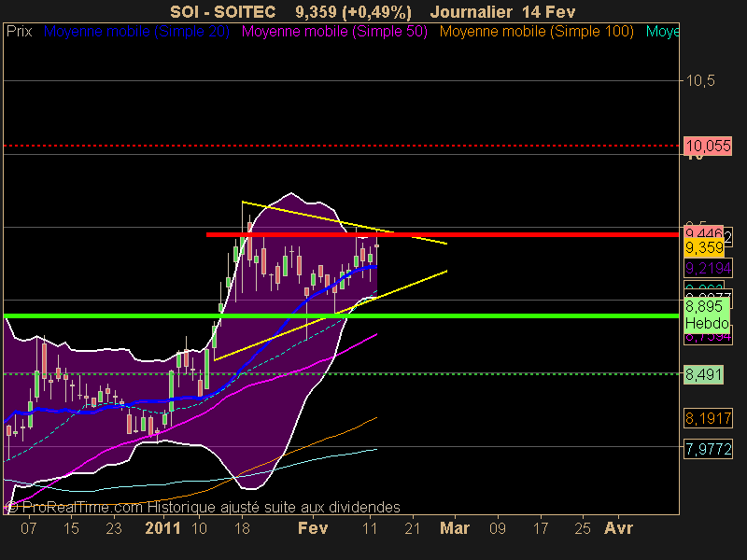Click the 25 date label on the time axis

coord(583,528)
